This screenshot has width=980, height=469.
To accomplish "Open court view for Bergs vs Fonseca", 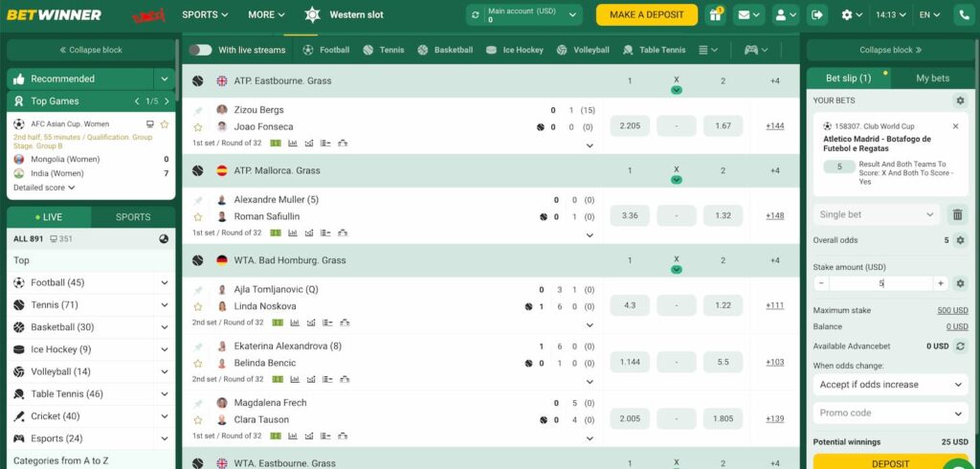I will [277, 144].
